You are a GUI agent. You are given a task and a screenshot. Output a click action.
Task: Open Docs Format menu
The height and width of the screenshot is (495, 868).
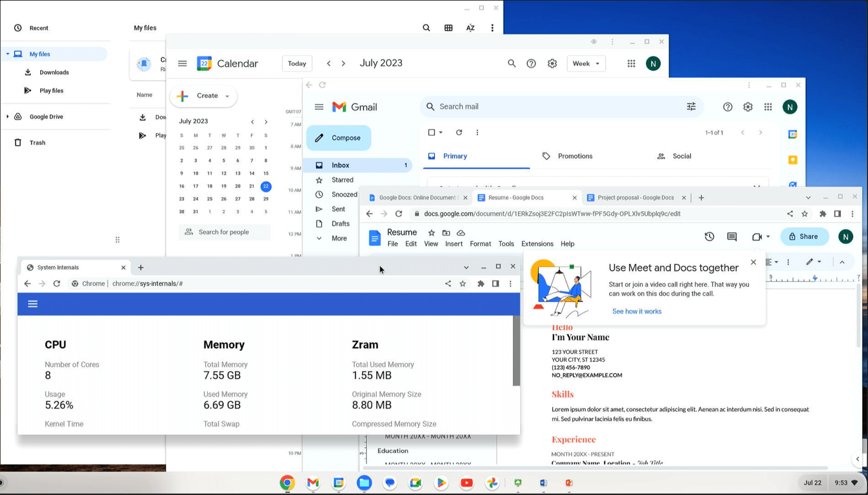click(480, 244)
